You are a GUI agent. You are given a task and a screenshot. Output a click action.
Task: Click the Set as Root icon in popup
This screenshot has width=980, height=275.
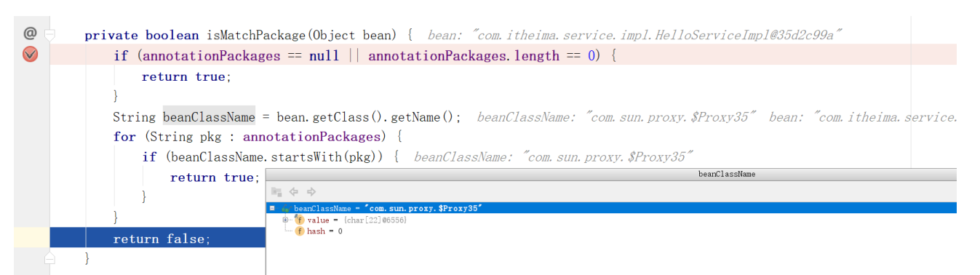[276, 192]
